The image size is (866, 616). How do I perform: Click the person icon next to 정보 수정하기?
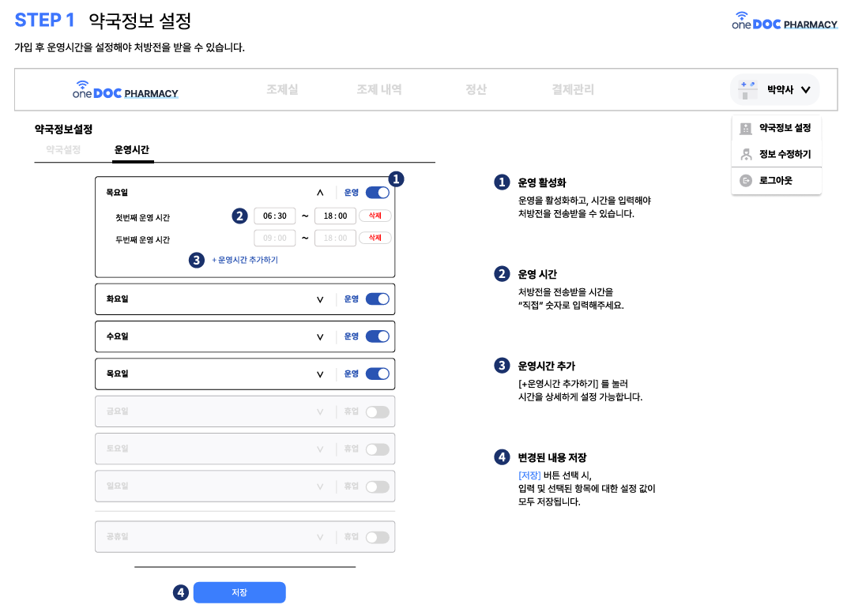(745, 155)
